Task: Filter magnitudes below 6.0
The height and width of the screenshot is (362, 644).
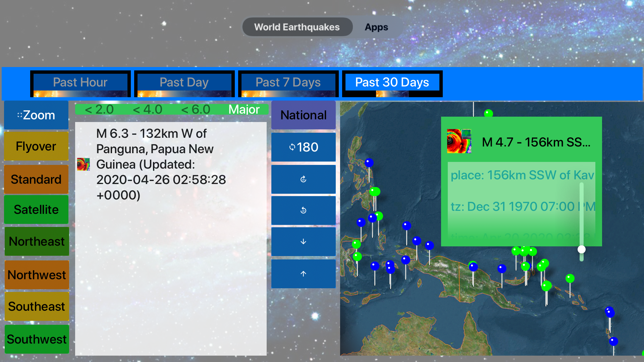Action: [x=196, y=109]
